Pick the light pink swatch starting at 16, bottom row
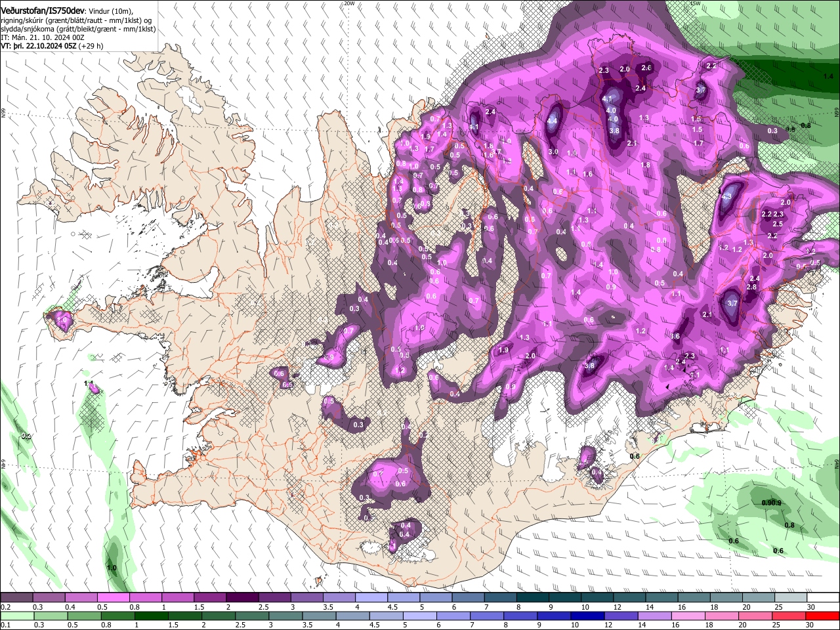Screen dimensions: 840x630 tap(688, 616)
